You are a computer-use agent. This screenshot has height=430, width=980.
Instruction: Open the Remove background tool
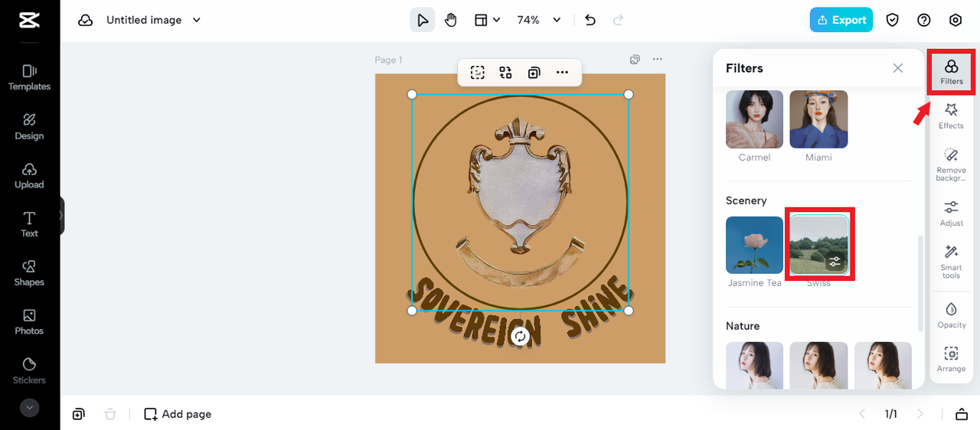[952, 165]
